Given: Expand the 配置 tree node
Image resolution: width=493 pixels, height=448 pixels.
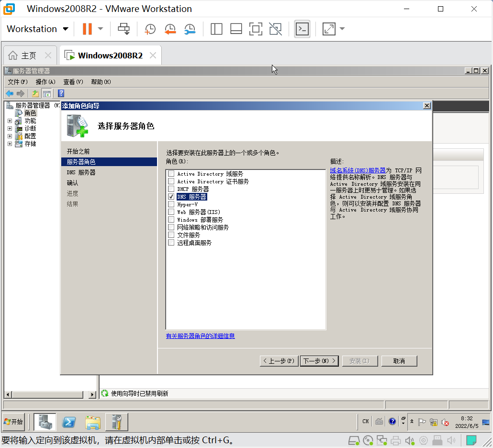Looking at the screenshot, I should [10, 136].
